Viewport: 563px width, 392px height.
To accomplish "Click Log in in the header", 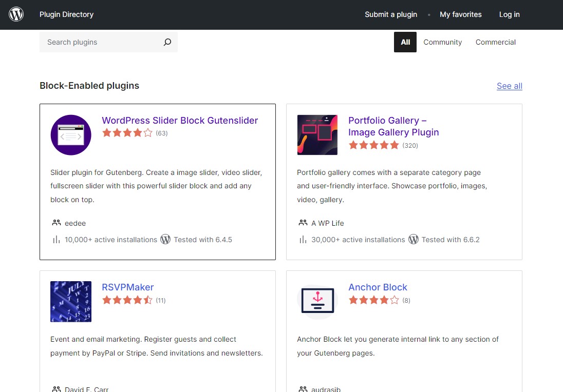I will coord(509,14).
